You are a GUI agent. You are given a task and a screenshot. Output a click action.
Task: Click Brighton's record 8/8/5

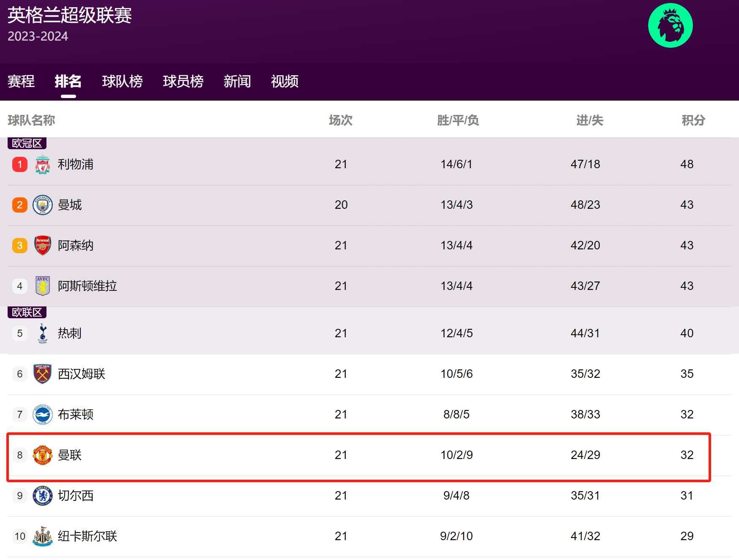(x=456, y=415)
